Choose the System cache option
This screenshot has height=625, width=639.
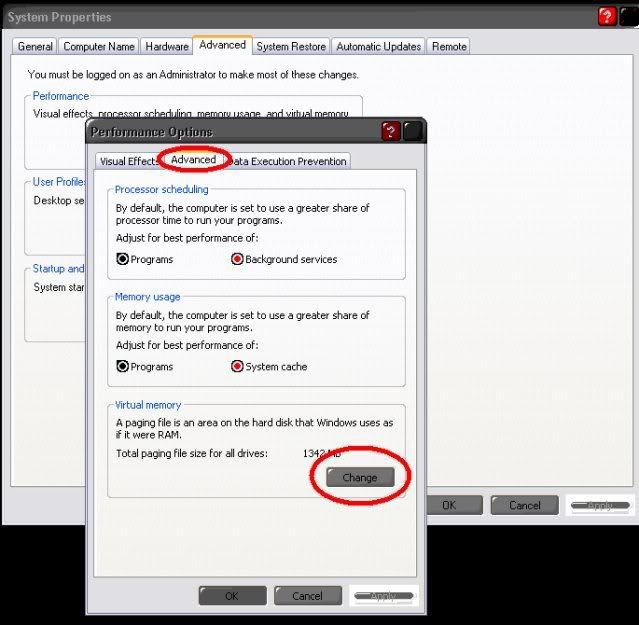237,366
